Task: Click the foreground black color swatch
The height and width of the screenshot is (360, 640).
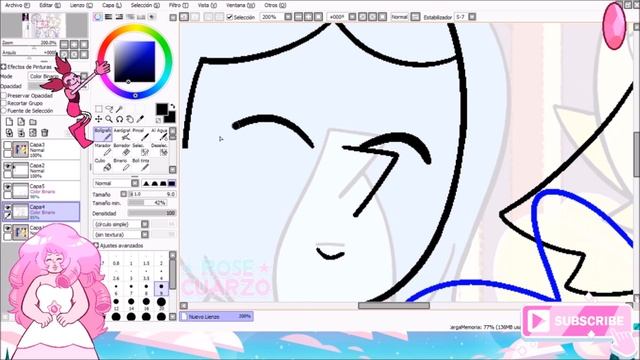Action: pyautogui.click(x=162, y=109)
